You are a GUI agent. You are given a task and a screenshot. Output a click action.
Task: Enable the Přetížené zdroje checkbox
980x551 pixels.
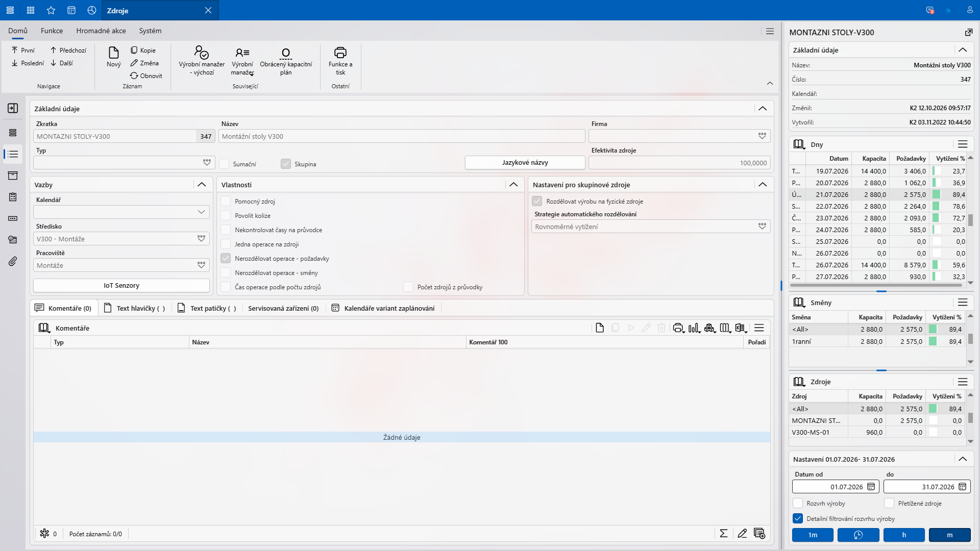[889, 503]
